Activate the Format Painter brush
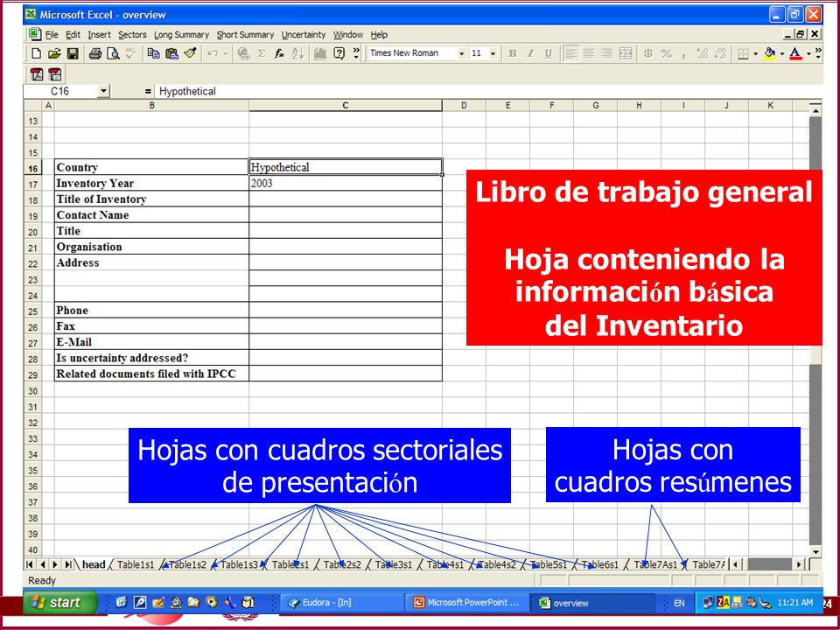 190,53
